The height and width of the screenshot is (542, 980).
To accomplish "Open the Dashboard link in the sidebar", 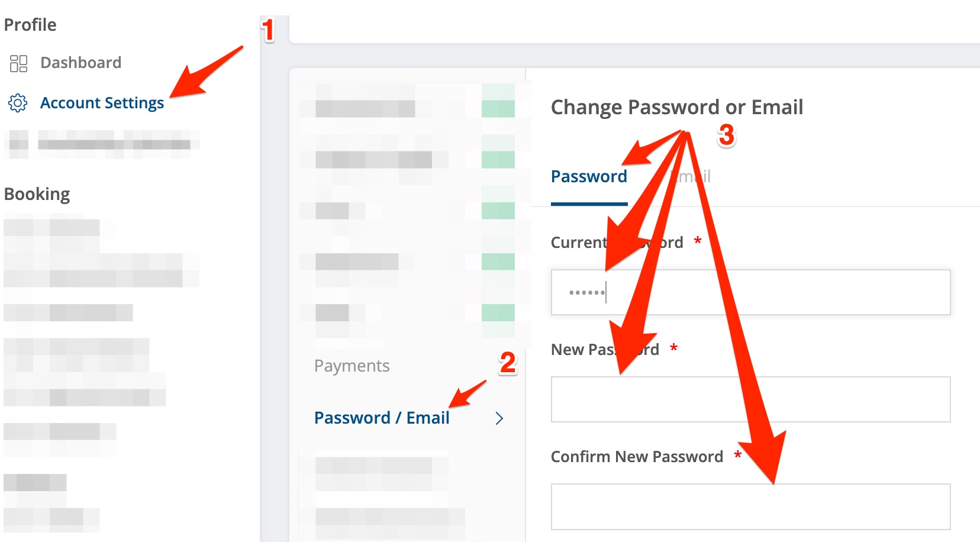I will click(x=80, y=63).
